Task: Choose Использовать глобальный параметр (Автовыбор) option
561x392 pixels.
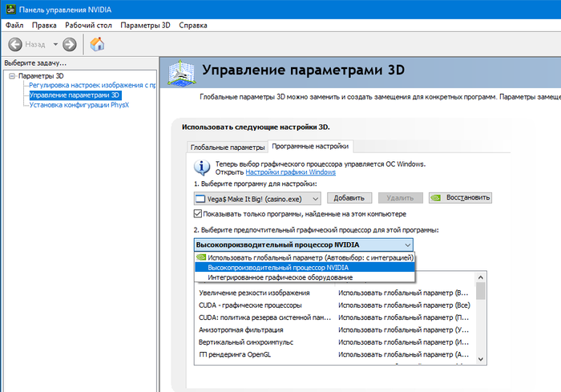Action: pyautogui.click(x=305, y=258)
